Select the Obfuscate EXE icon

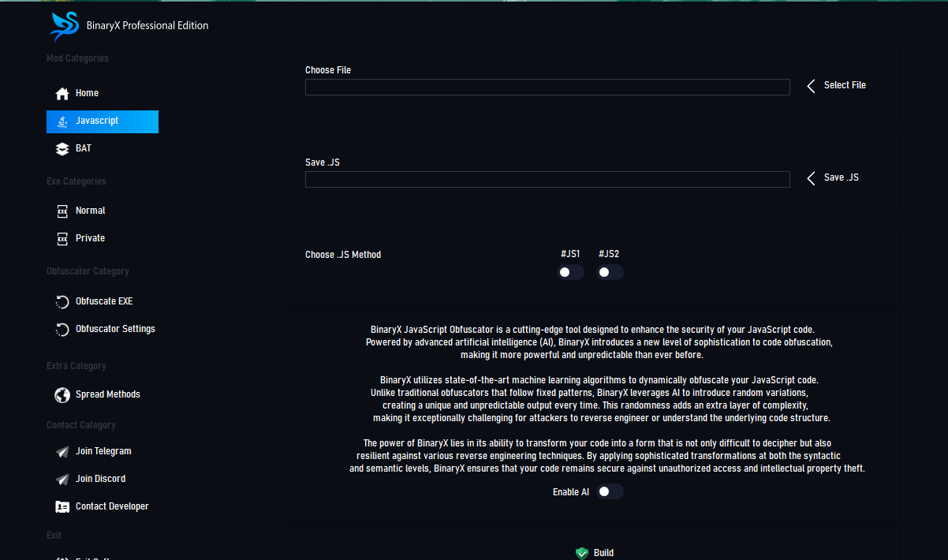pos(62,301)
